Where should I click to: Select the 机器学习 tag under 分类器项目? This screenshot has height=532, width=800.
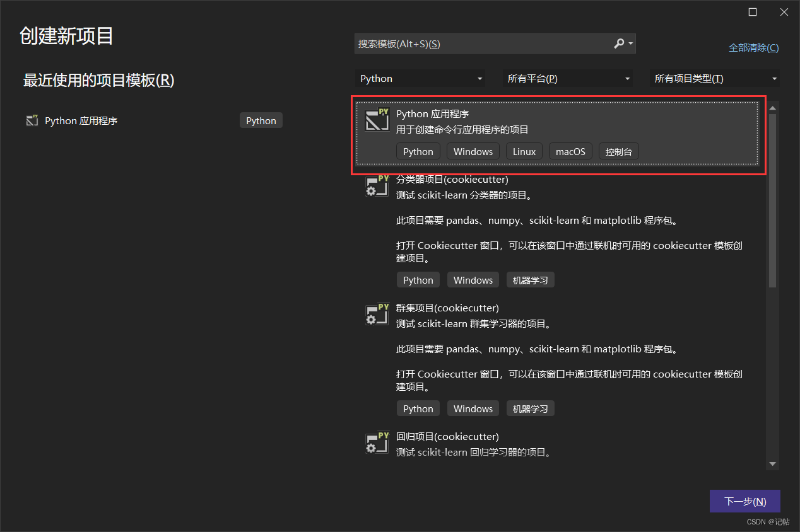(530, 279)
